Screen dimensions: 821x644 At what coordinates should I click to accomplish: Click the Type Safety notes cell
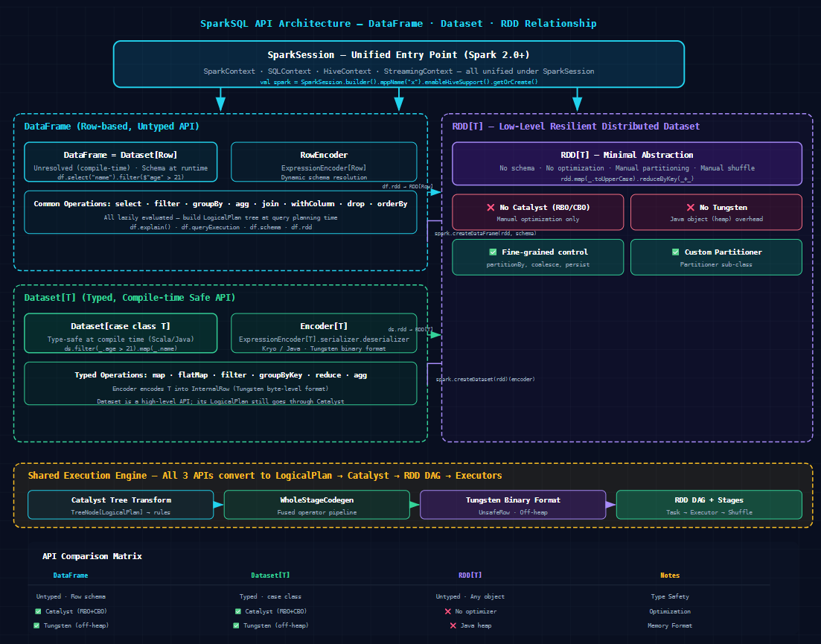tap(670, 596)
